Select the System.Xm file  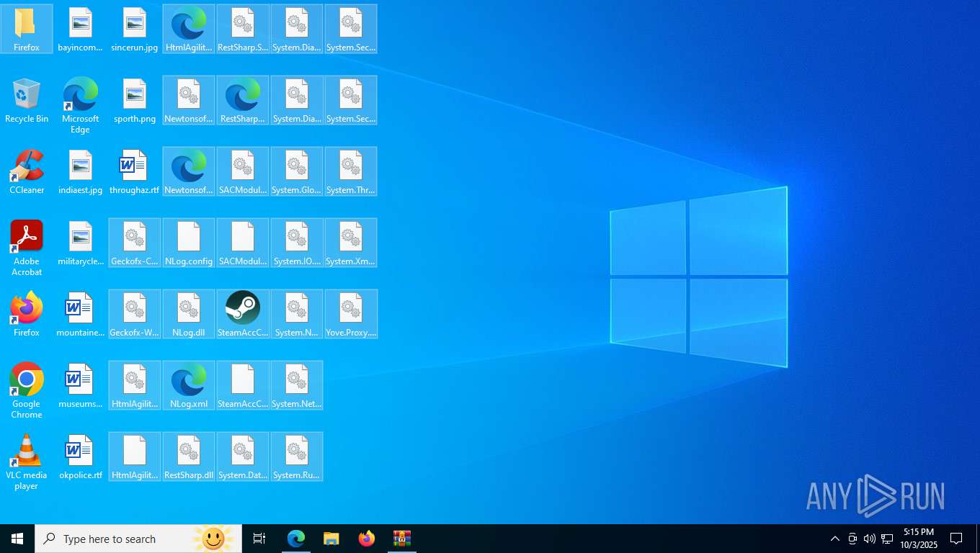pyautogui.click(x=351, y=243)
